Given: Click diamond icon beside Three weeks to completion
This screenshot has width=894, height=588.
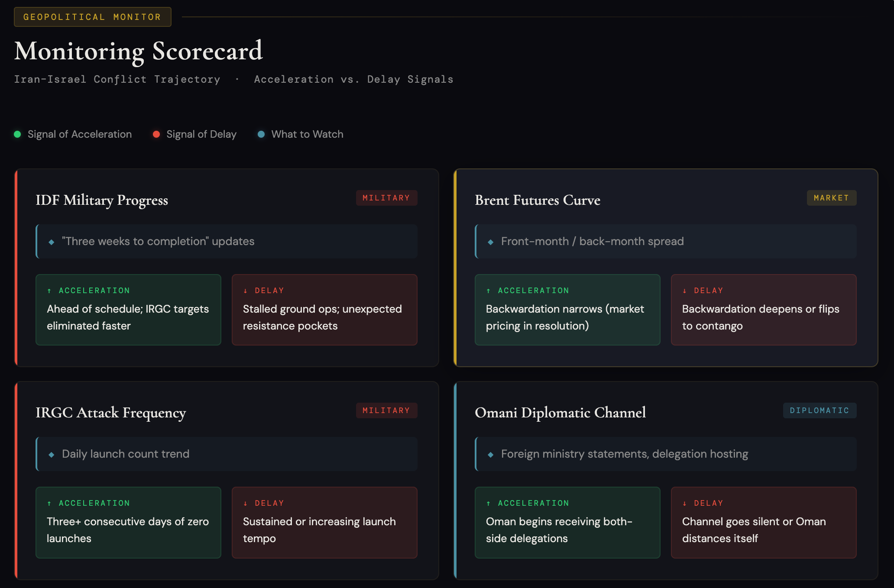Looking at the screenshot, I should [52, 242].
